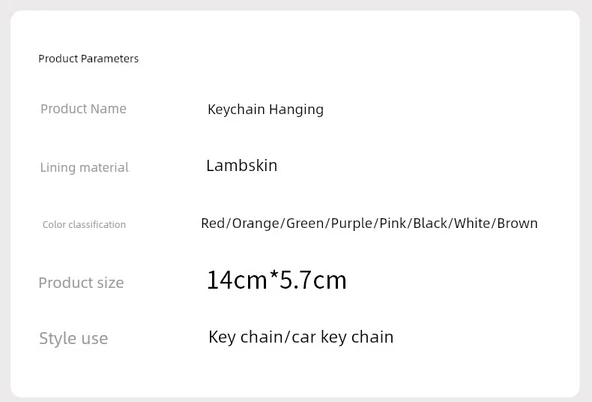Click the word Purple in colors
The height and width of the screenshot is (402, 592).
[x=352, y=223]
